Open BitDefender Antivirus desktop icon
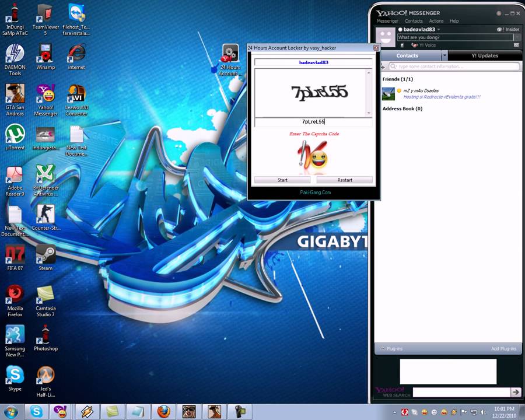Screen dimensions: 525x420 point(45,180)
